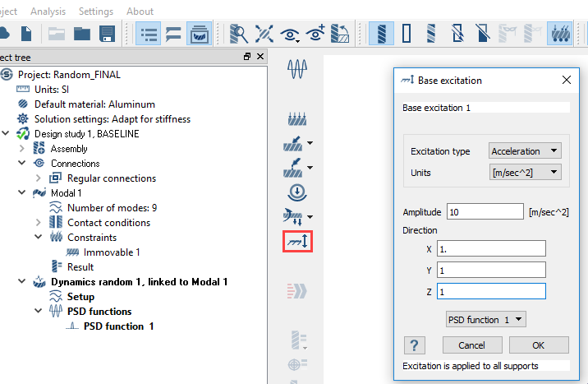Click the save project icon
This screenshot has width=588, height=384.
click(107, 34)
